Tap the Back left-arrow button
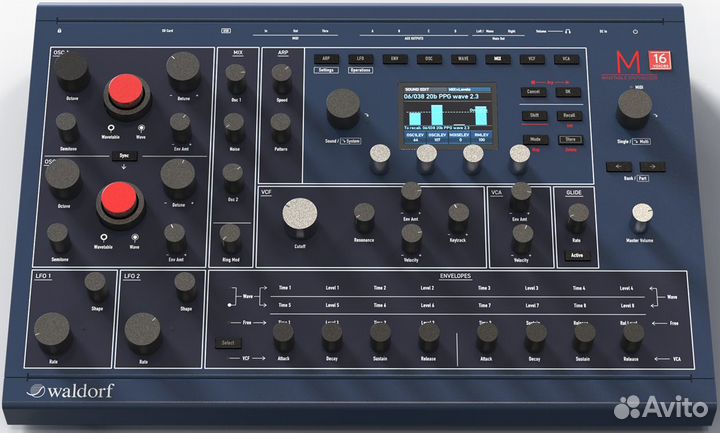The width and height of the screenshot is (720, 433). pos(619,166)
